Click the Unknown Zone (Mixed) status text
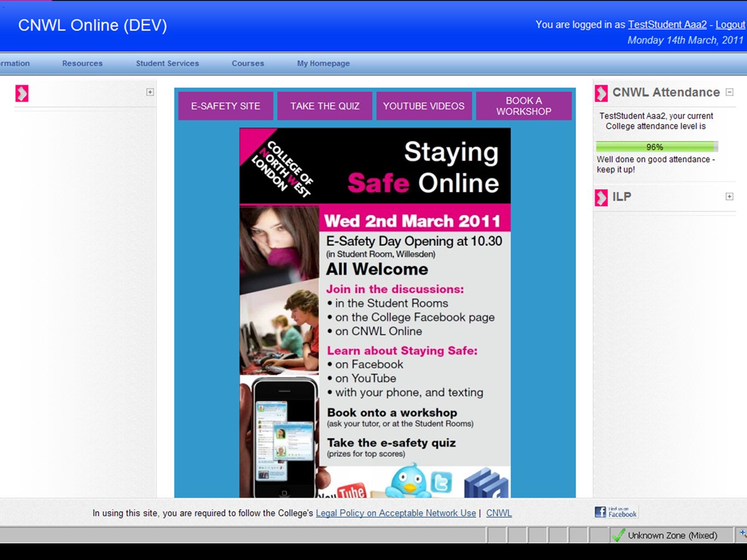 pos(673,535)
